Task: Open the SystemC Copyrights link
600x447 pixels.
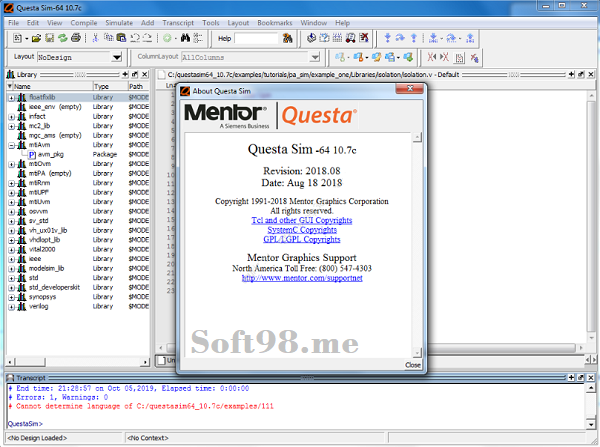Action: point(302,230)
